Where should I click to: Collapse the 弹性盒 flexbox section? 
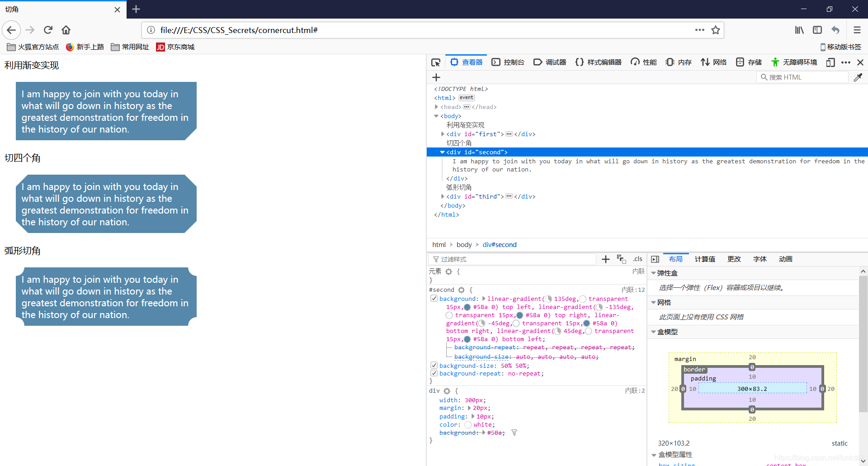pyautogui.click(x=654, y=273)
